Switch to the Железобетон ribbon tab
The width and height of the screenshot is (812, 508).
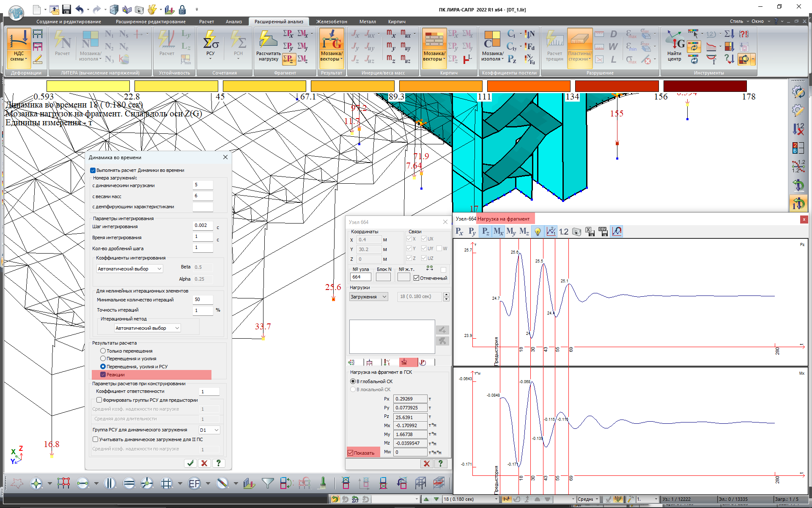pyautogui.click(x=332, y=22)
